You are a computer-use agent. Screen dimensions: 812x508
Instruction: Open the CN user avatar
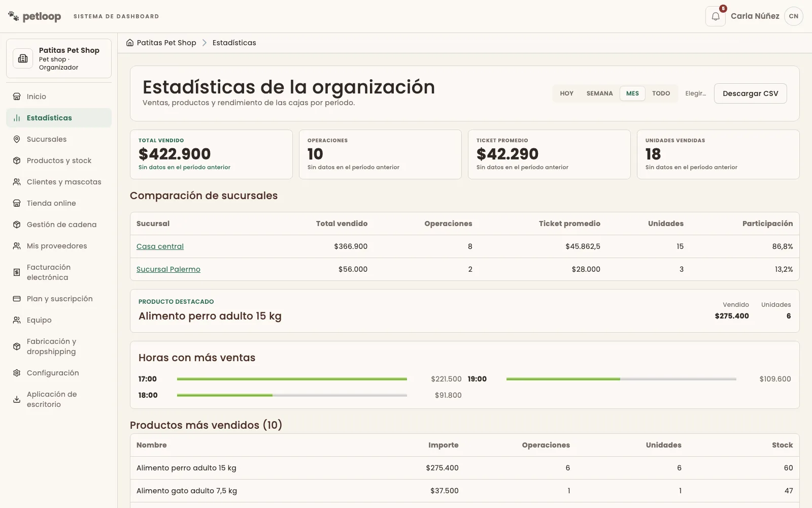point(794,16)
